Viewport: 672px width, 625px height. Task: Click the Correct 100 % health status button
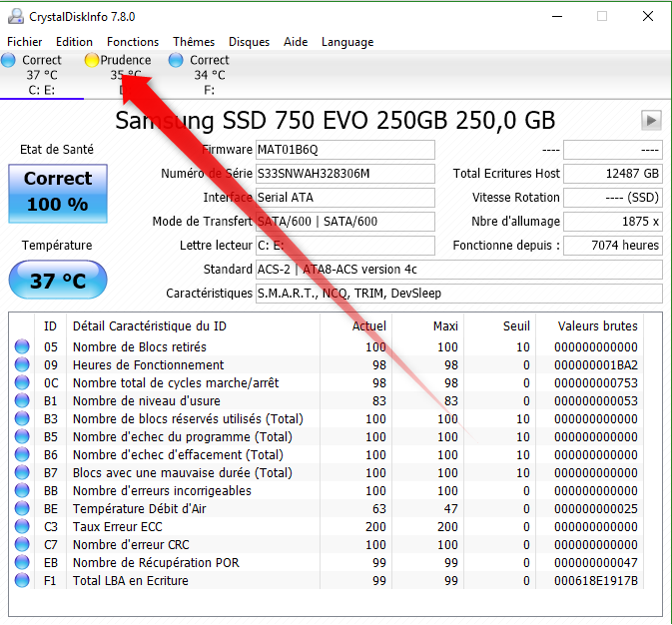[58, 193]
